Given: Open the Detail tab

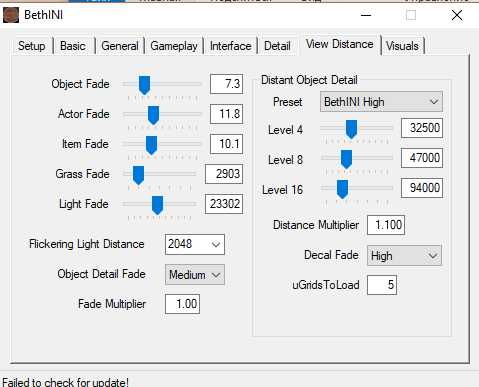Looking at the screenshot, I should tap(277, 46).
